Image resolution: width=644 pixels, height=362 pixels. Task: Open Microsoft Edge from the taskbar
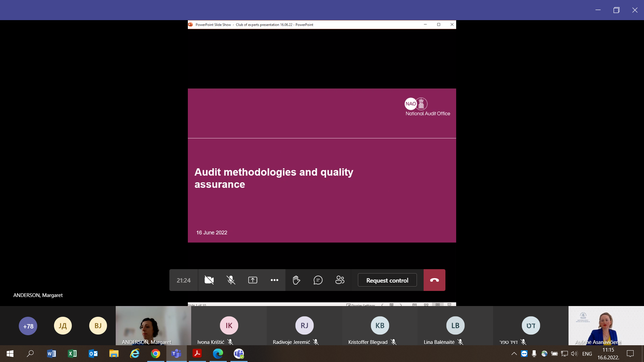pyautogui.click(x=218, y=354)
